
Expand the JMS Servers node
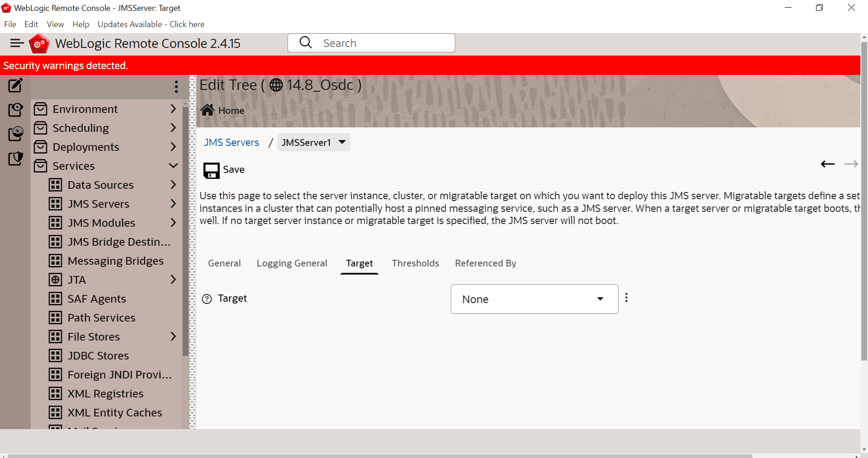pyautogui.click(x=173, y=204)
